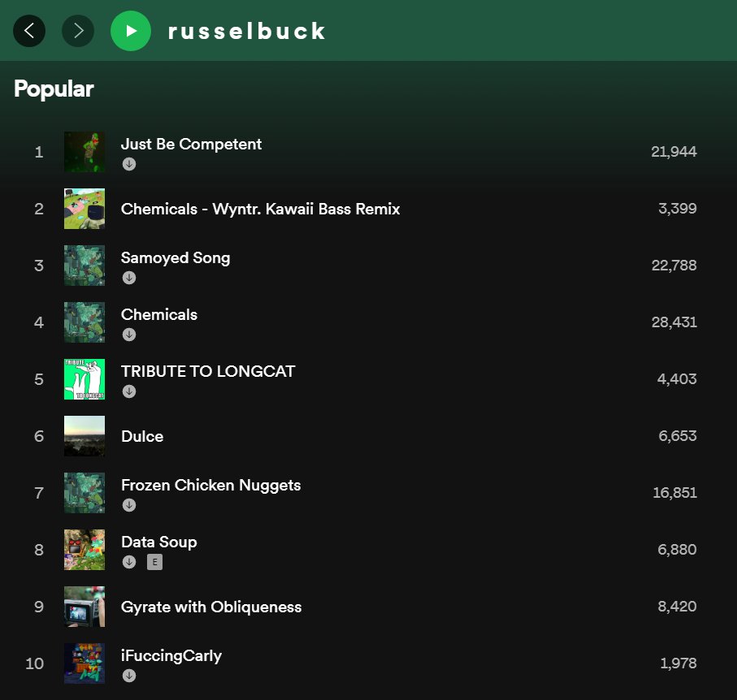Click the Popular section heading

[x=54, y=89]
